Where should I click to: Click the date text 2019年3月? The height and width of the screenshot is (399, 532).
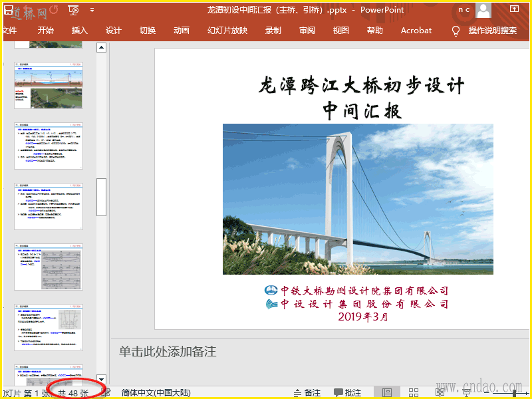click(363, 317)
